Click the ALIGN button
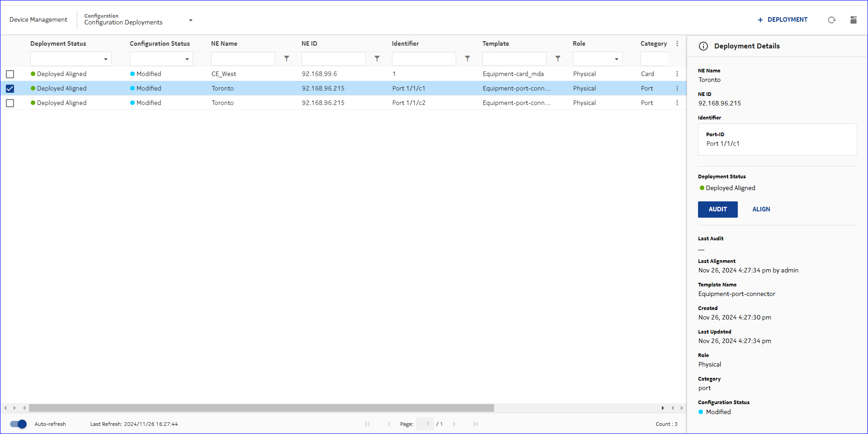The image size is (868, 434). [x=761, y=209]
